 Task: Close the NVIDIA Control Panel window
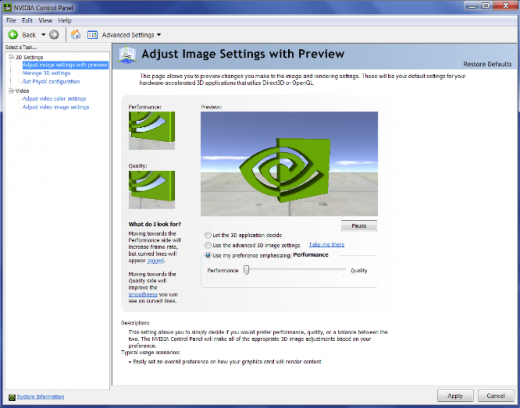506,6
